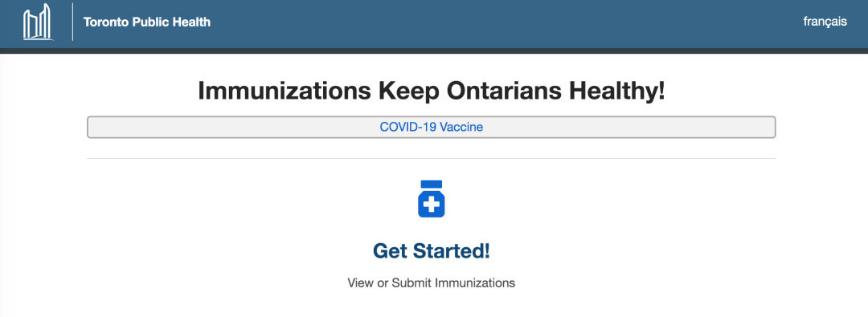Click the City of Toronto logo icon
This screenshot has height=317, width=868.
click(x=39, y=22)
